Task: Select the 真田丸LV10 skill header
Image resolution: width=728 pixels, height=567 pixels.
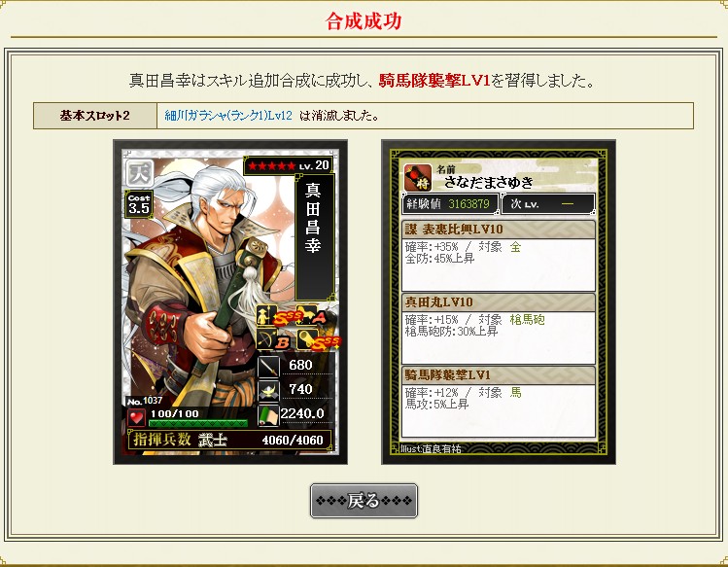Action: tap(499, 302)
